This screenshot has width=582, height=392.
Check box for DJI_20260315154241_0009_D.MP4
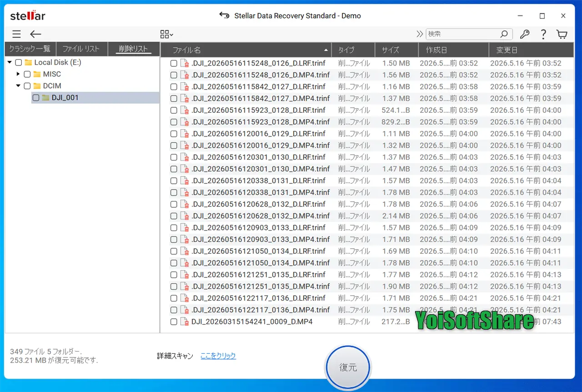point(174,322)
